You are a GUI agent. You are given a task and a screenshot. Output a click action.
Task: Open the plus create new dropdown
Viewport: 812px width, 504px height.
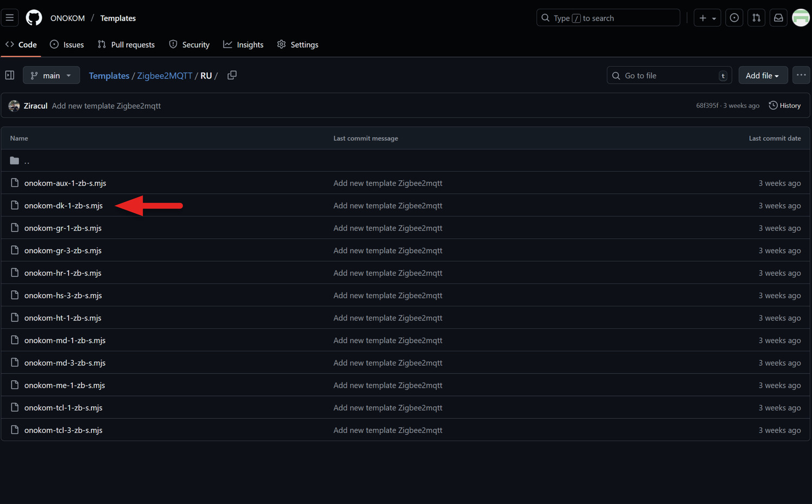[x=707, y=18]
